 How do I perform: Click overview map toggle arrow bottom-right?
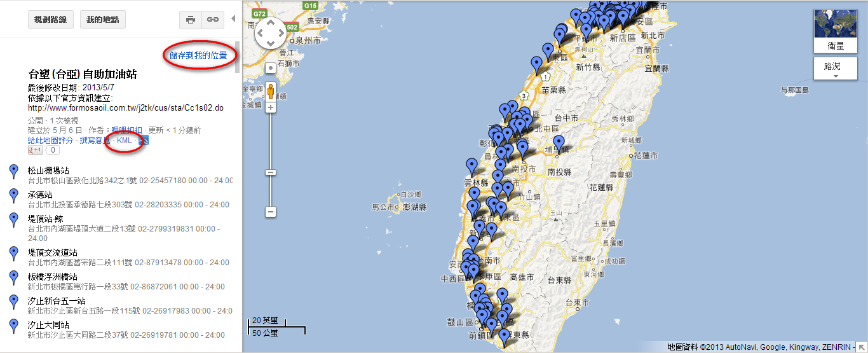[861, 347]
